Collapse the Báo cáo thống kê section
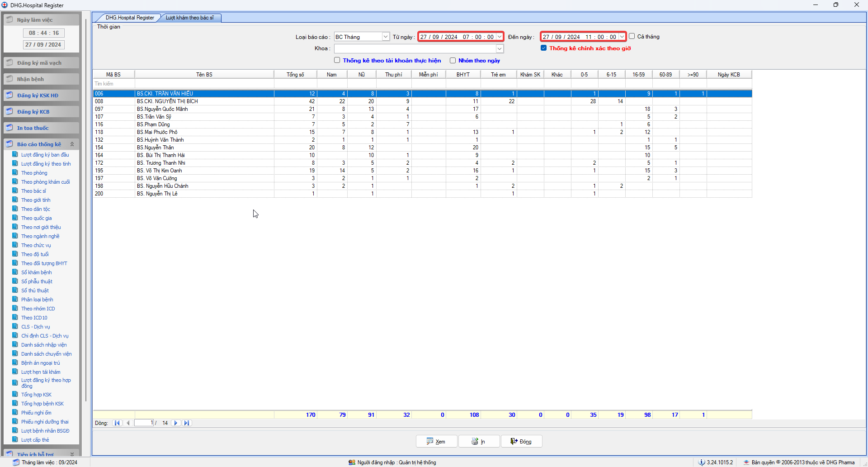 pyautogui.click(x=72, y=144)
